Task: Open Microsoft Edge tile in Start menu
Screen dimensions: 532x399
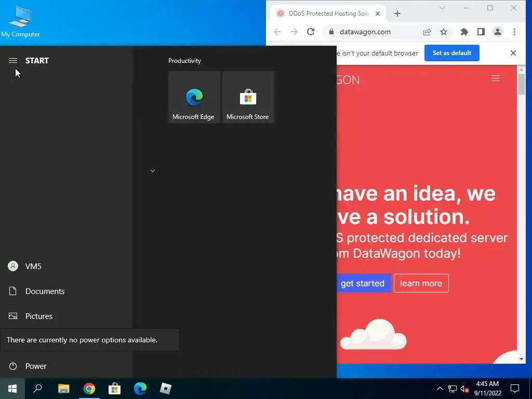Action: point(194,97)
